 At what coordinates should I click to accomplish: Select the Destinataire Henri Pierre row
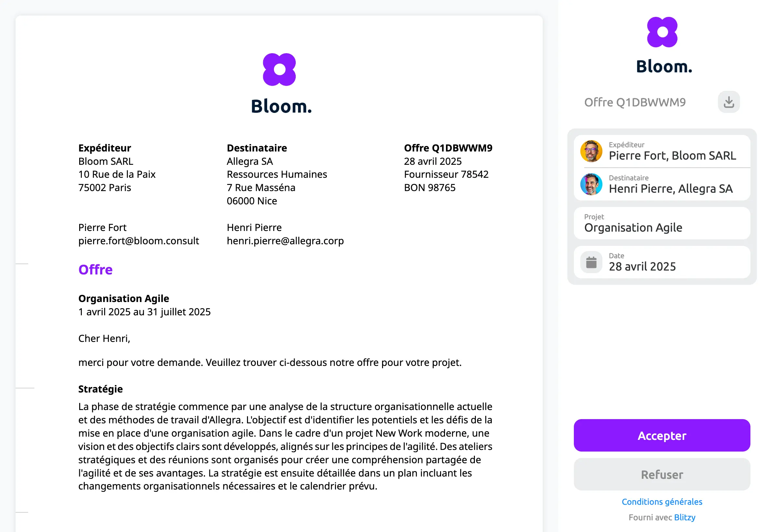(661, 184)
